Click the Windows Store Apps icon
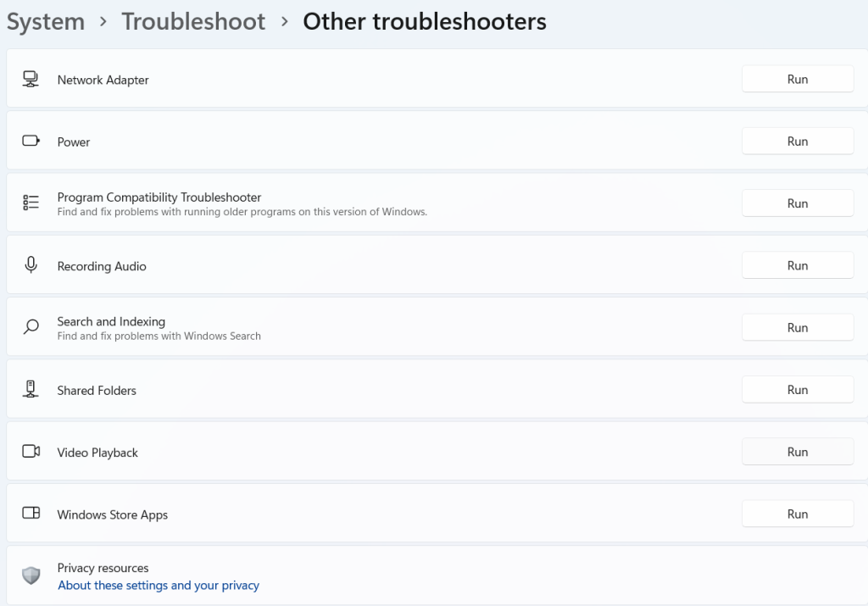The height and width of the screenshot is (606, 868). (31, 513)
